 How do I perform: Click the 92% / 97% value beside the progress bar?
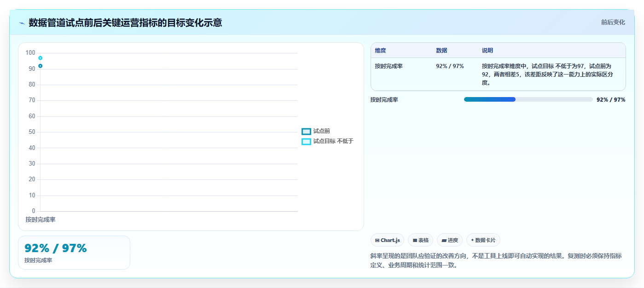click(611, 100)
